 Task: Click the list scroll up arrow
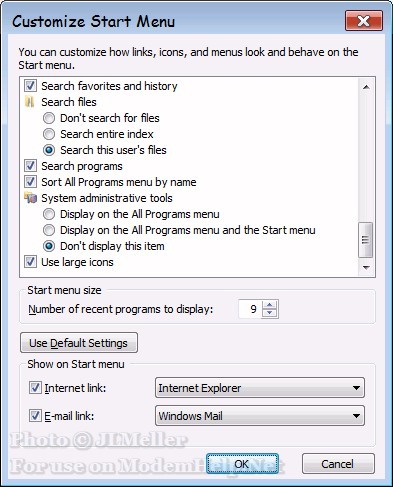366,87
